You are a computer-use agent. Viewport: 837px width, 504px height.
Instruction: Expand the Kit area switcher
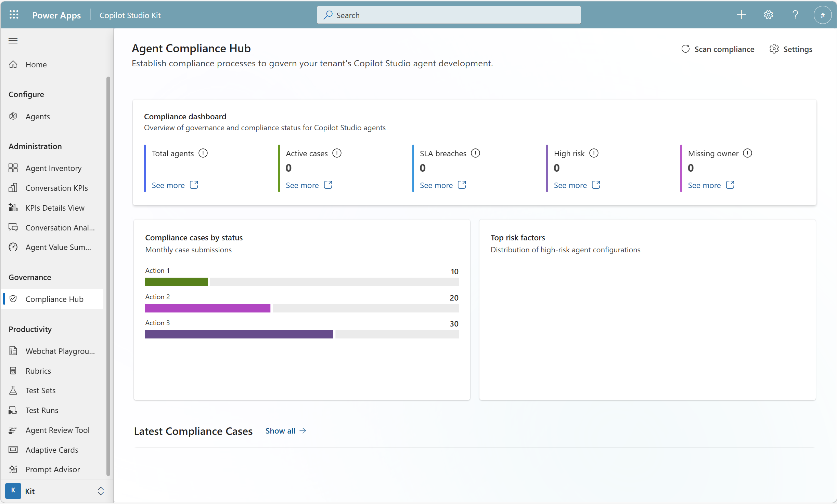click(100, 491)
